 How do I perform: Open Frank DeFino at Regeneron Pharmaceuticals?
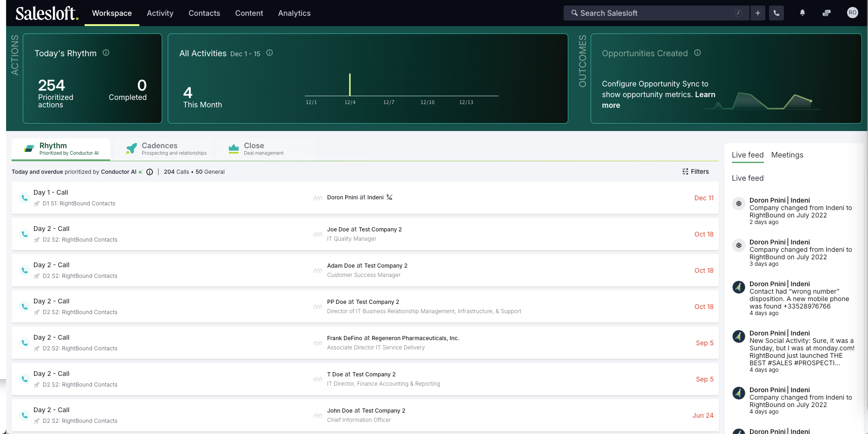(393, 338)
